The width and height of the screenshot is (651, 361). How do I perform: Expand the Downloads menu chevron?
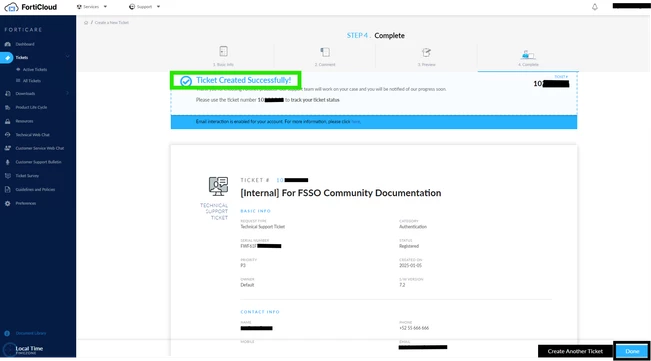point(68,93)
